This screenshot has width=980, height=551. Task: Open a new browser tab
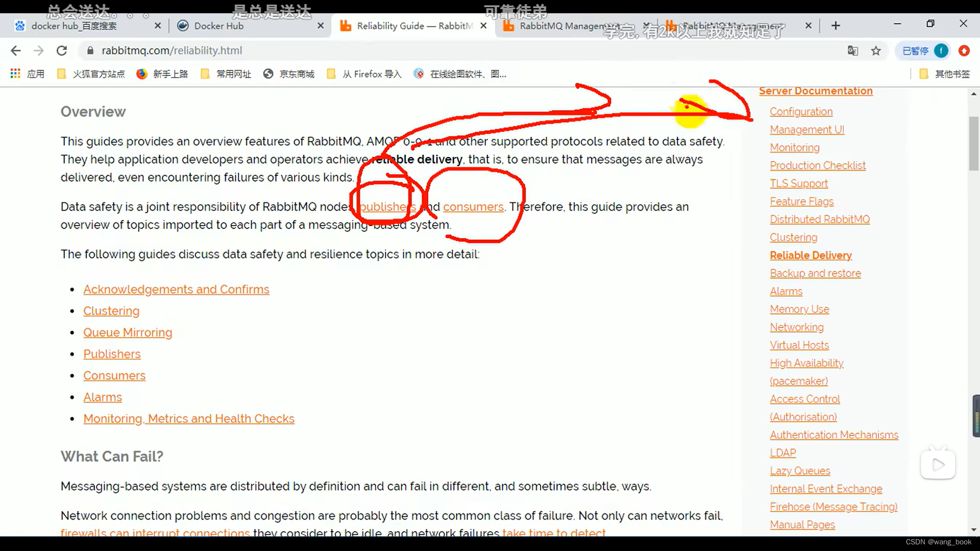[836, 26]
